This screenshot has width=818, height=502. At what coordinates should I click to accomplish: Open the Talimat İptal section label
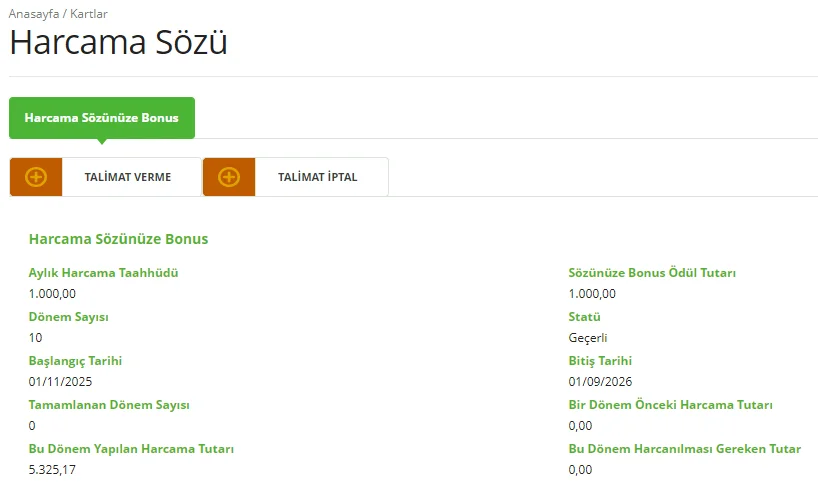(x=317, y=177)
